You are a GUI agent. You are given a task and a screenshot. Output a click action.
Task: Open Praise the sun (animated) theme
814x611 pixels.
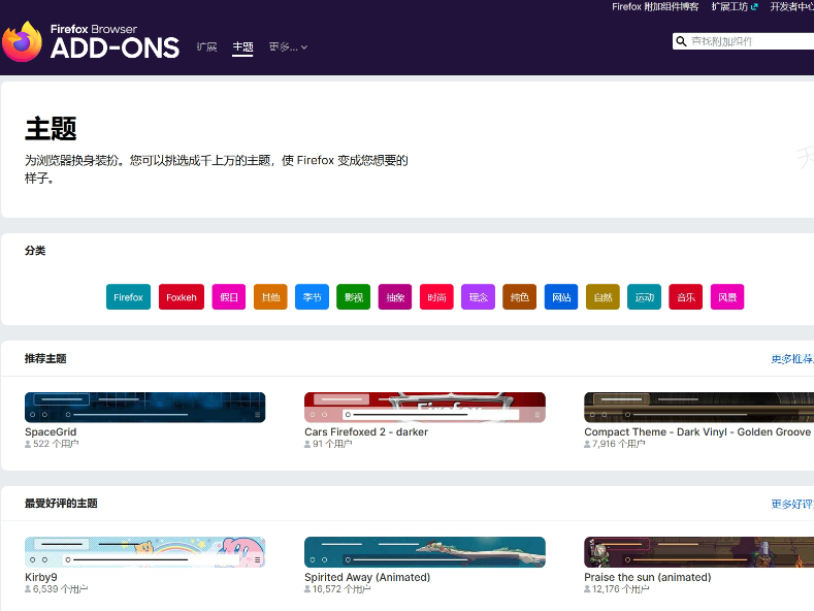coord(647,577)
